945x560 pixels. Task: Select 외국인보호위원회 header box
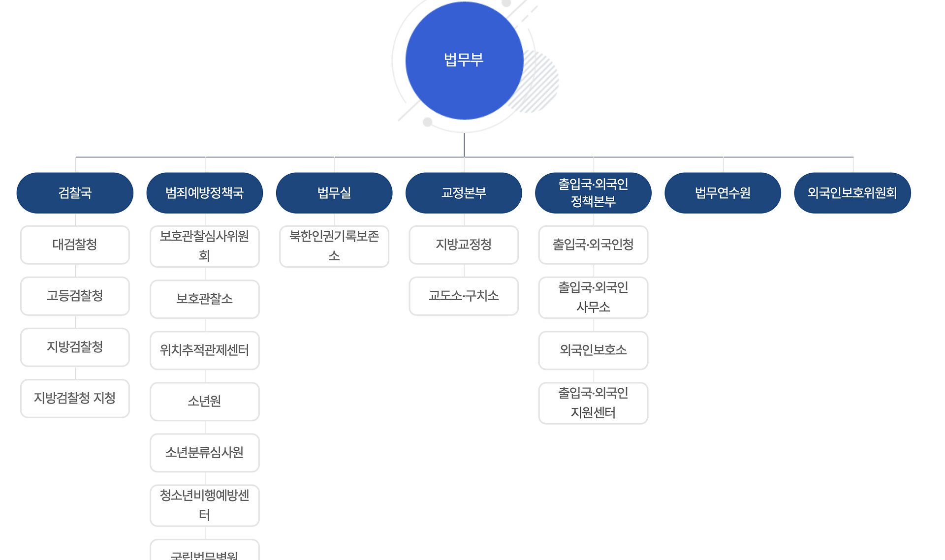(x=852, y=192)
